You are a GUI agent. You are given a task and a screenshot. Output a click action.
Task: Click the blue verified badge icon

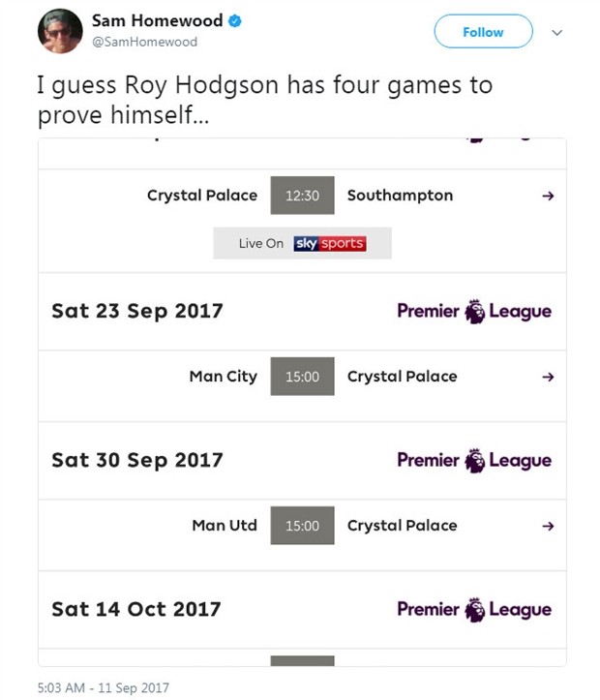(235, 21)
